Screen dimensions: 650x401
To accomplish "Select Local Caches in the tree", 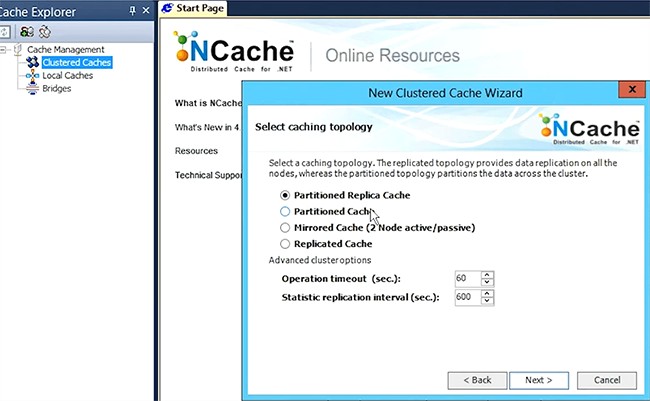I will pos(68,75).
